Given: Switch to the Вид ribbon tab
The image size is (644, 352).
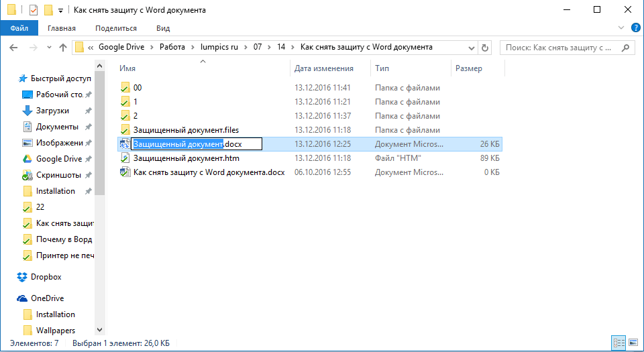Looking at the screenshot, I should coord(163,28).
